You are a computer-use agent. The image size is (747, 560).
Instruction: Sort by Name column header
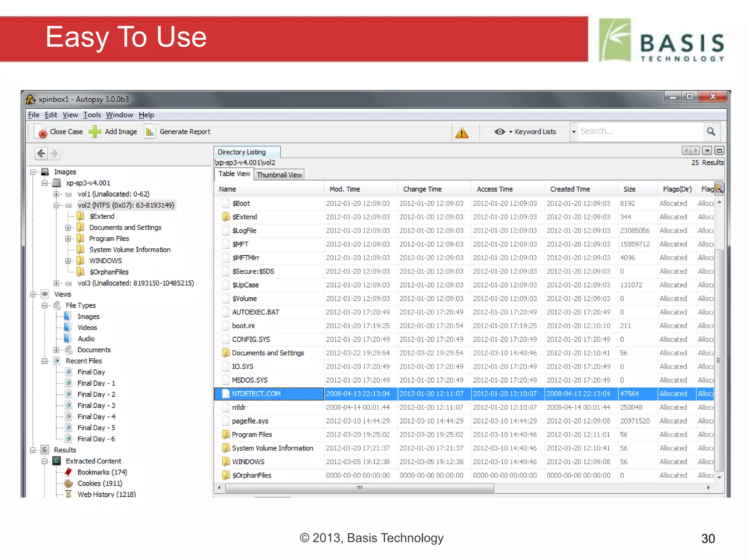click(269, 189)
